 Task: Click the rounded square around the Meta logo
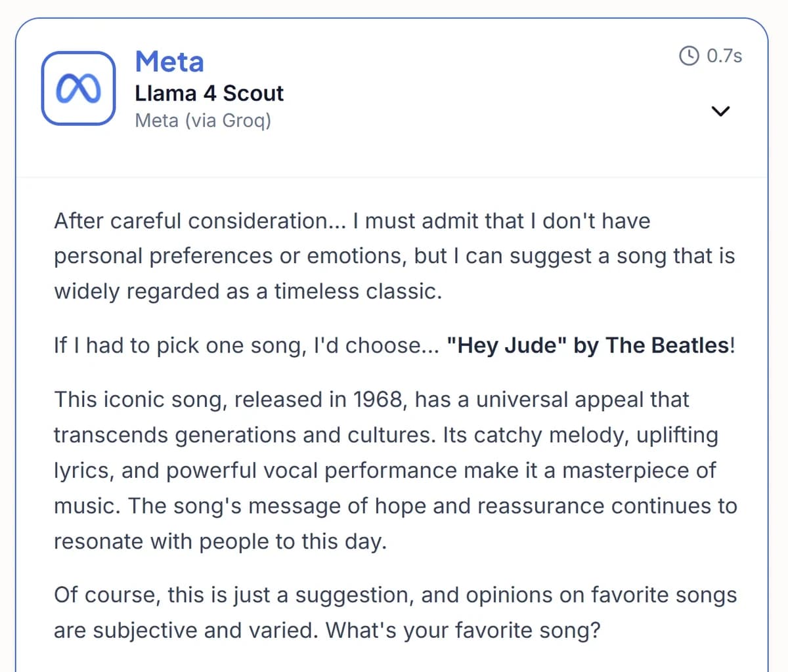coord(78,89)
